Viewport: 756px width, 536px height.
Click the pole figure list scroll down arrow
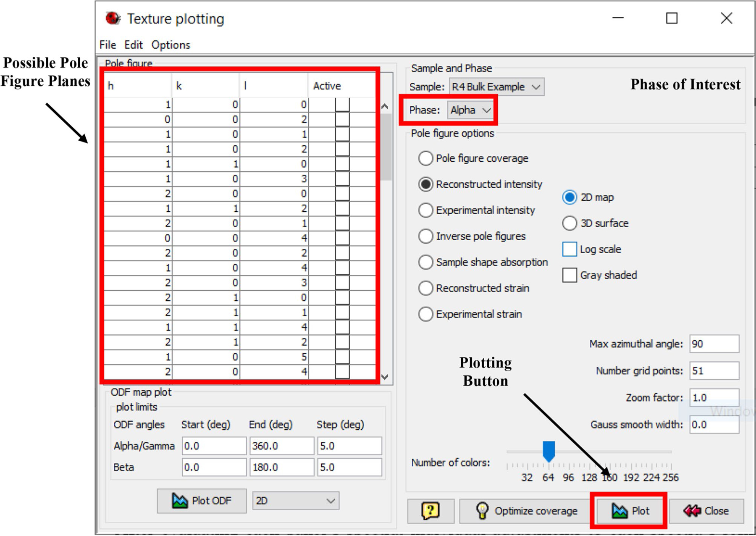click(x=385, y=377)
